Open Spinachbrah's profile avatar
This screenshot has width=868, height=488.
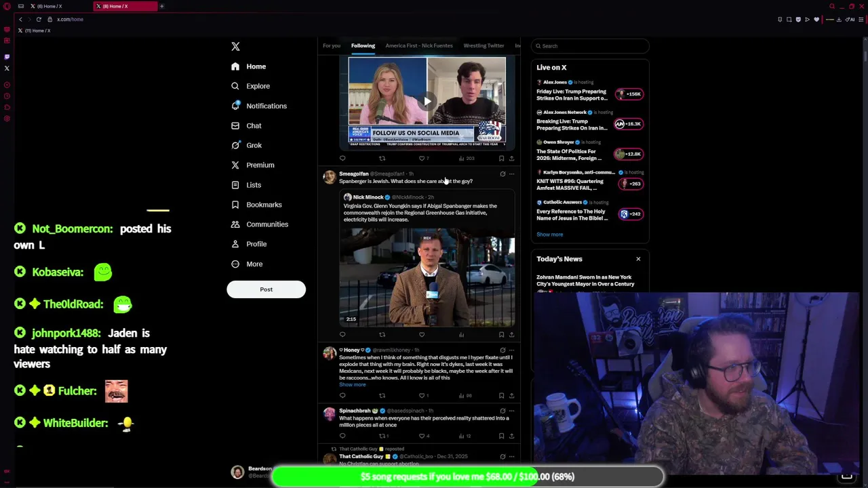click(x=329, y=414)
